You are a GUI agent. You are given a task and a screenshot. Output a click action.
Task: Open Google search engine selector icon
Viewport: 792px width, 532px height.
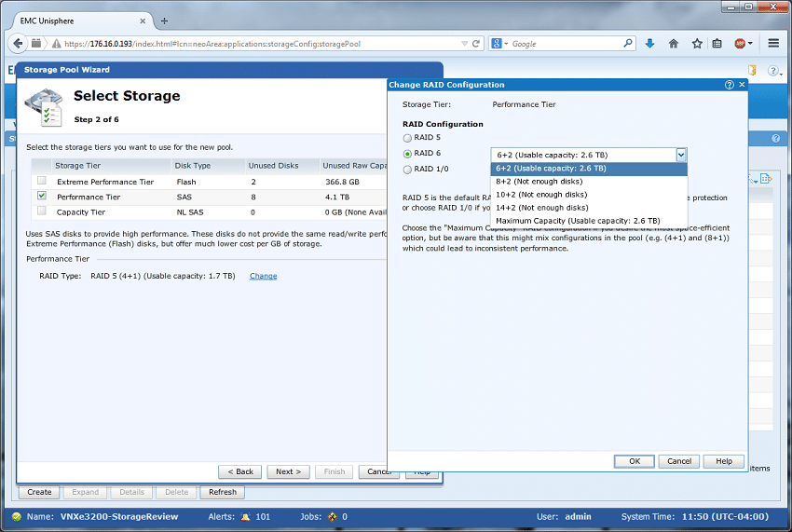click(x=498, y=44)
